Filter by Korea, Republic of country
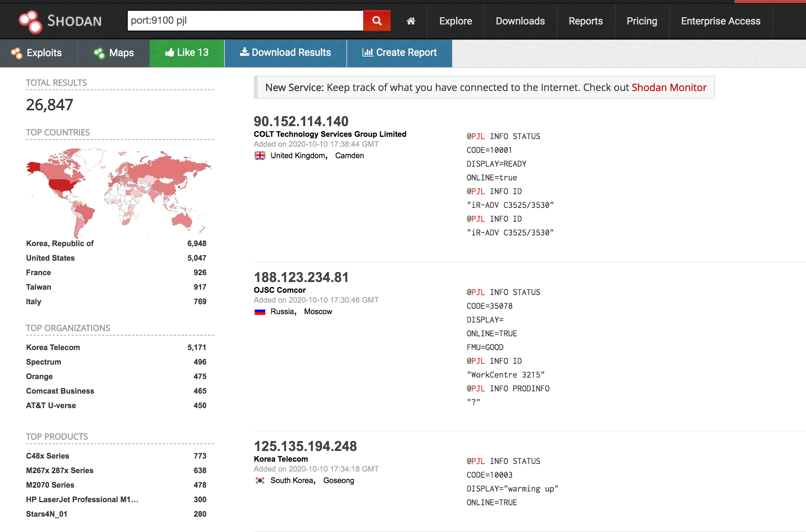This screenshot has height=532, width=806. pos(60,243)
